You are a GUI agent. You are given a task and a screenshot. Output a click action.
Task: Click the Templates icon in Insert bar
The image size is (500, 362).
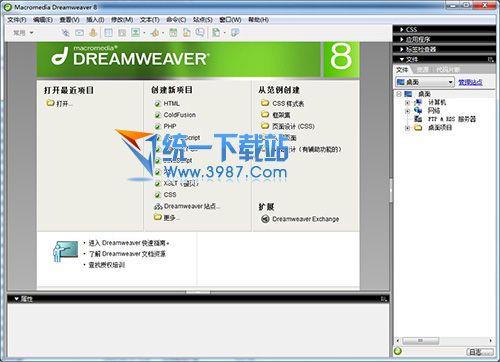point(216,33)
